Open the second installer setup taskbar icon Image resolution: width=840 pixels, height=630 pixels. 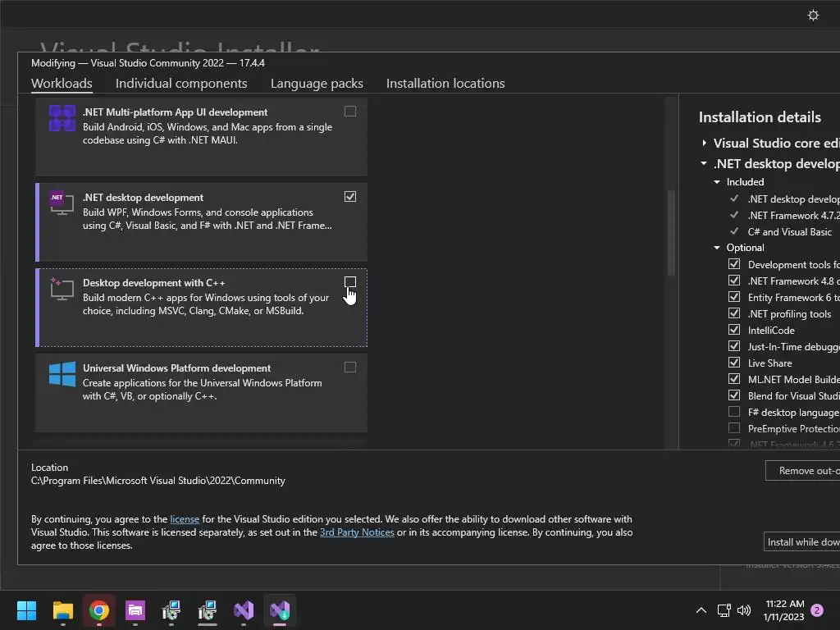(x=208, y=610)
